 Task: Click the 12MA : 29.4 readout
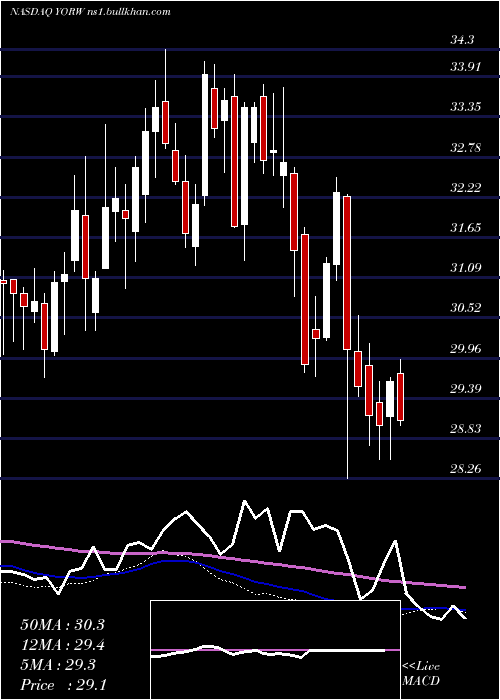click(x=62, y=645)
